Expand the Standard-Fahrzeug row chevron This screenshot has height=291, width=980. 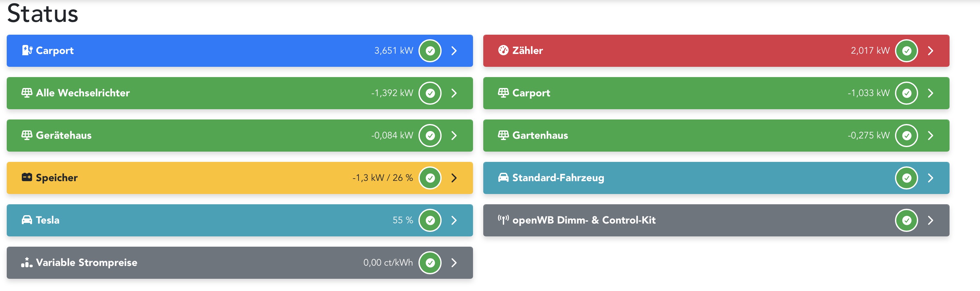pyautogui.click(x=930, y=178)
